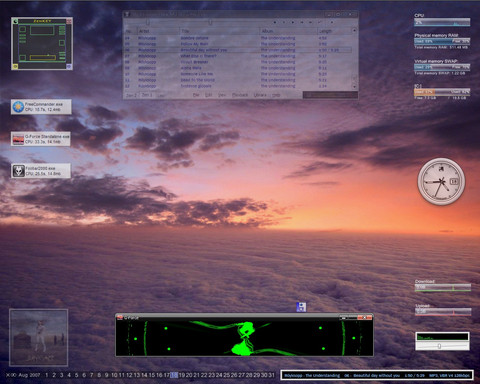480x384 pixels.
Task: Open the Playback menu in foobar2000
Action: [x=240, y=95]
